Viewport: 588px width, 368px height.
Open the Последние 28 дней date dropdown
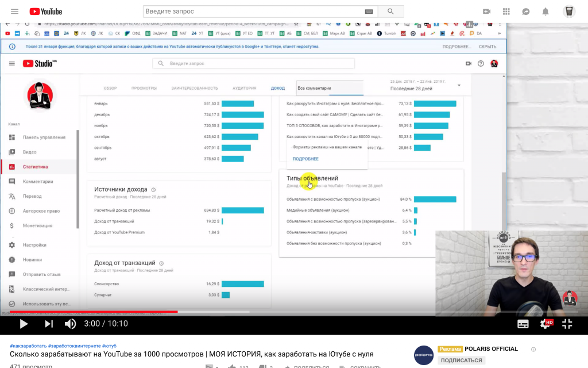click(x=425, y=86)
